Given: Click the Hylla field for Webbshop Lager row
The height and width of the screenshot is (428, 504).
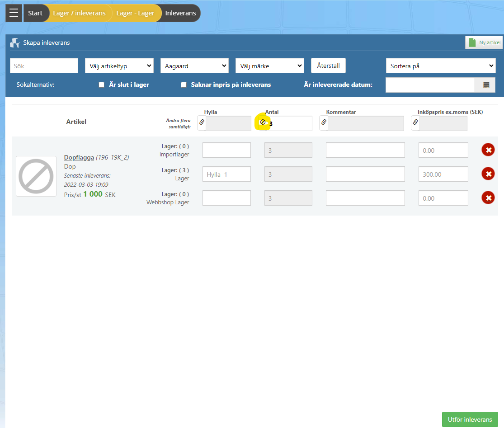Looking at the screenshot, I should (x=226, y=198).
